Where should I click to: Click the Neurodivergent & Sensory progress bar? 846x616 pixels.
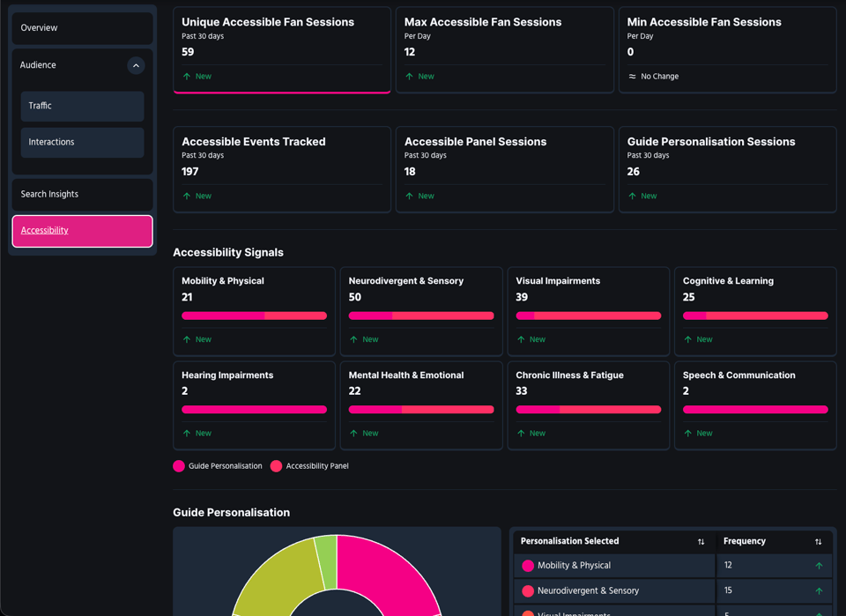click(x=421, y=315)
